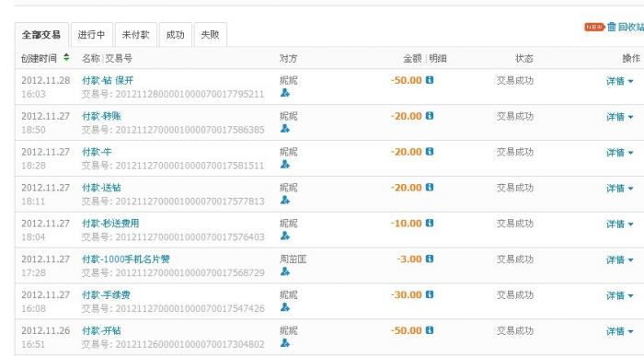
Task: Open the 付款-秒送费用 transaction link
Action: click(110, 224)
